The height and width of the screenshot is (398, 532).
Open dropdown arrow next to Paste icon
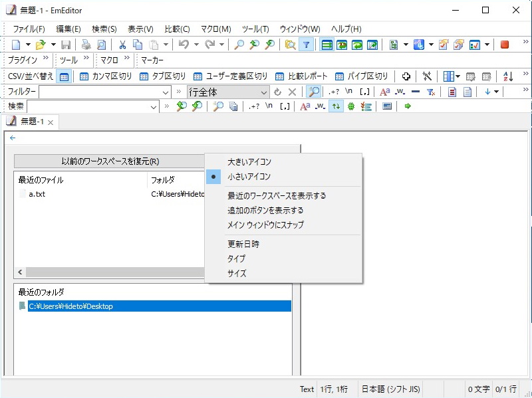click(166, 45)
